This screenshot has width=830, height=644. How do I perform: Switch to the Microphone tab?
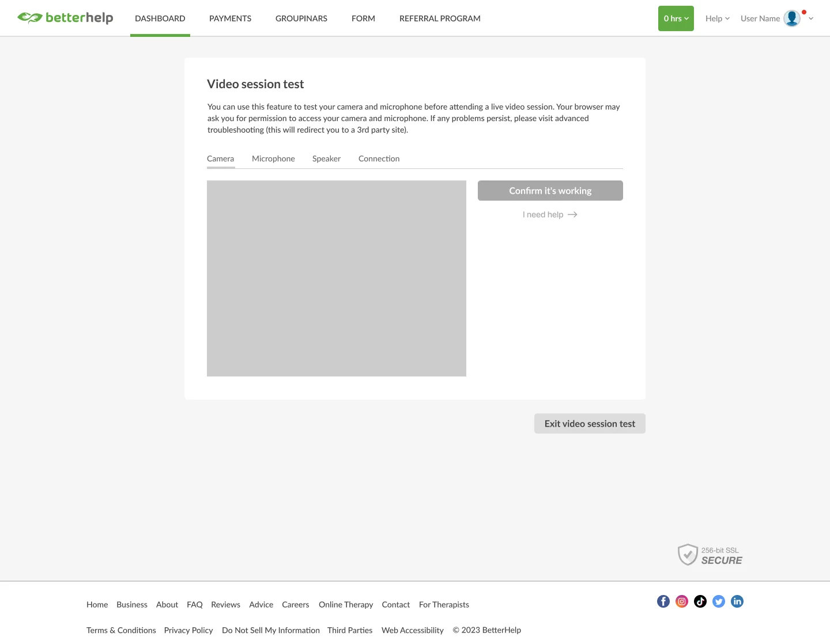[273, 159]
